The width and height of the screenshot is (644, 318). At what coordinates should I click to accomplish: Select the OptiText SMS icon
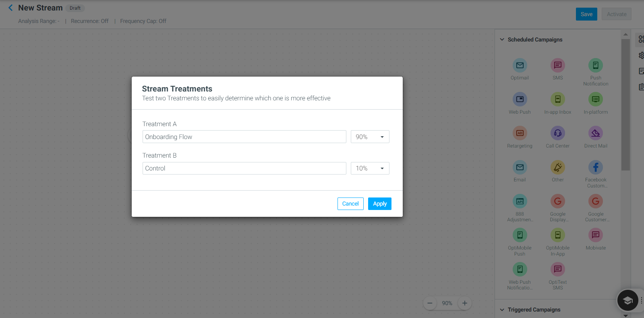pos(557,269)
